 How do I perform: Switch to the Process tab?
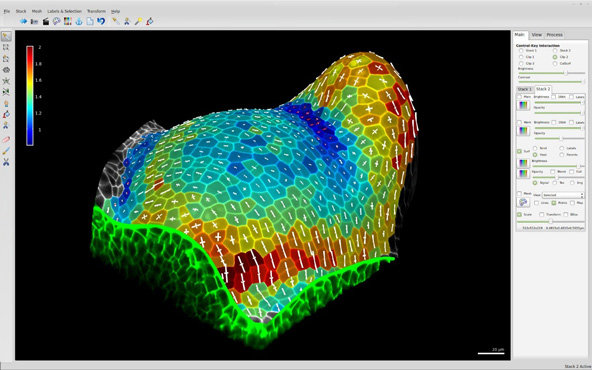554,35
